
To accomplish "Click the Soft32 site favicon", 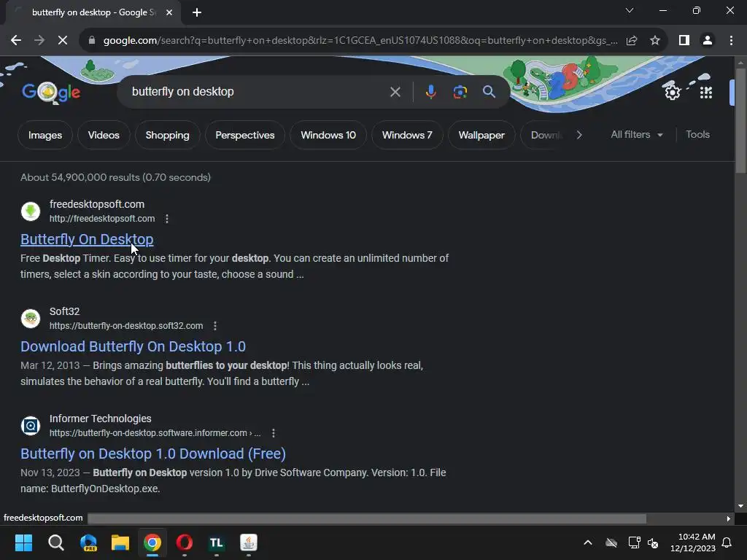I will pos(31,319).
